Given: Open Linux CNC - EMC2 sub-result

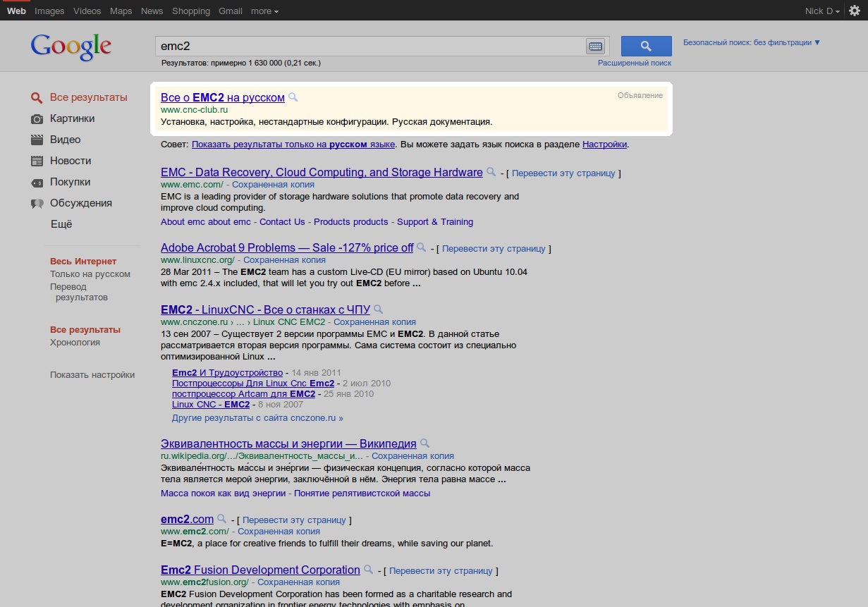Looking at the screenshot, I should tap(211, 405).
